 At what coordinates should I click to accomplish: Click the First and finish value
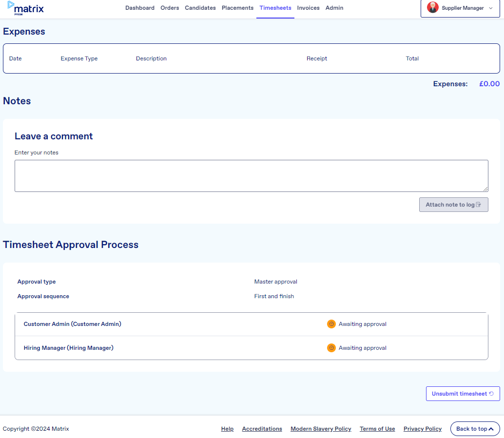tap(274, 296)
